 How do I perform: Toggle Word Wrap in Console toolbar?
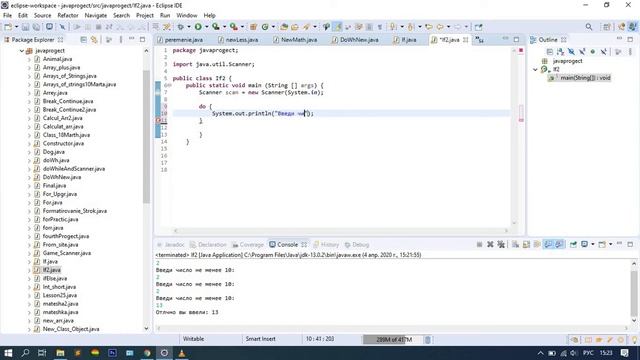point(537,244)
